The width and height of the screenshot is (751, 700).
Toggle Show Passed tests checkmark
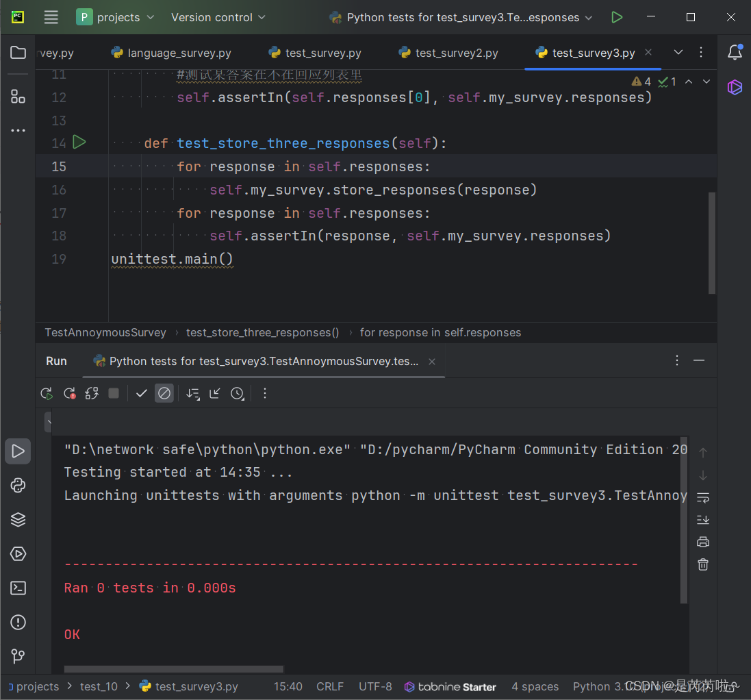(142, 393)
